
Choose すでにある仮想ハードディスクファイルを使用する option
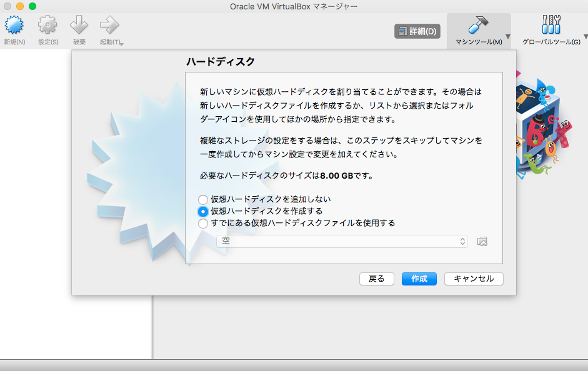coord(202,223)
